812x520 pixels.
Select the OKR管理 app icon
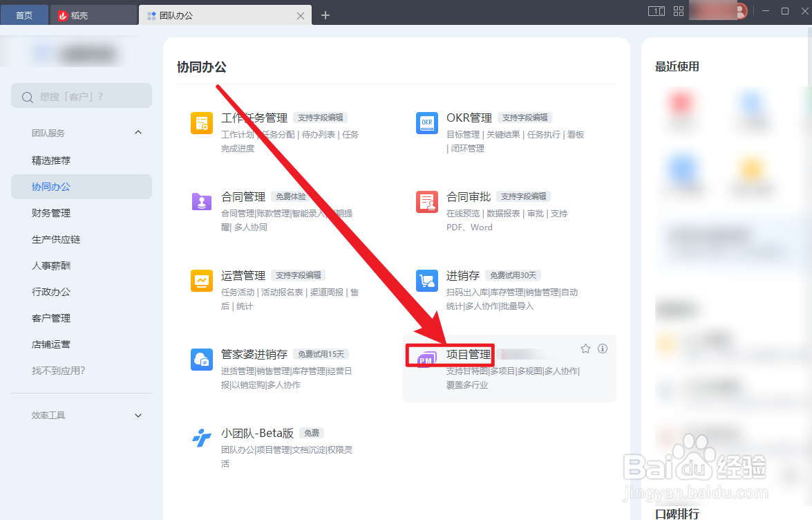click(426, 124)
